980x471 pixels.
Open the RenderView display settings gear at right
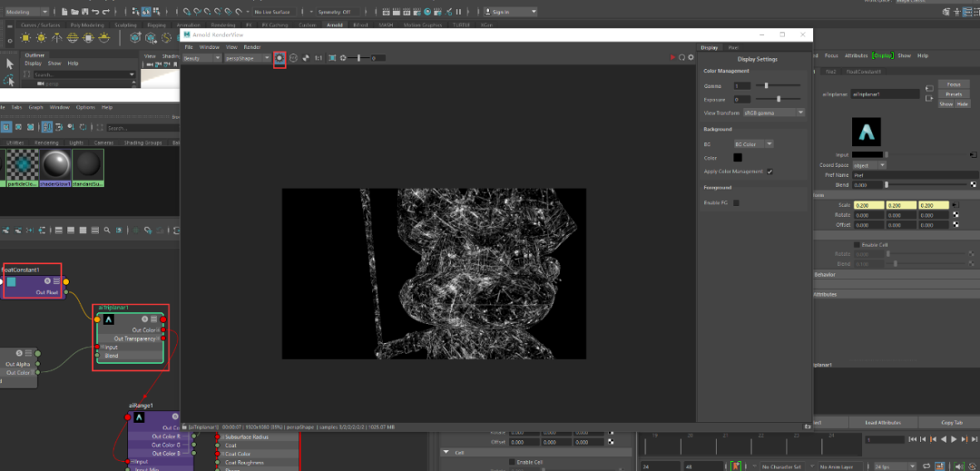pos(691,57)
